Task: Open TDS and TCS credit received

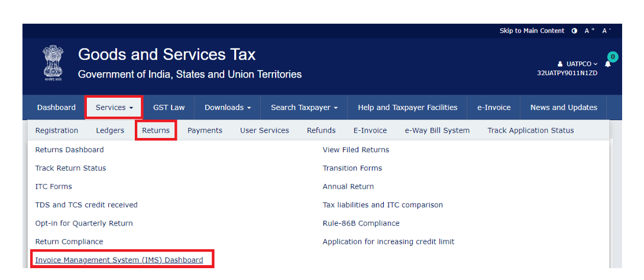Action: pyautogui.click(x=86, y=205)
